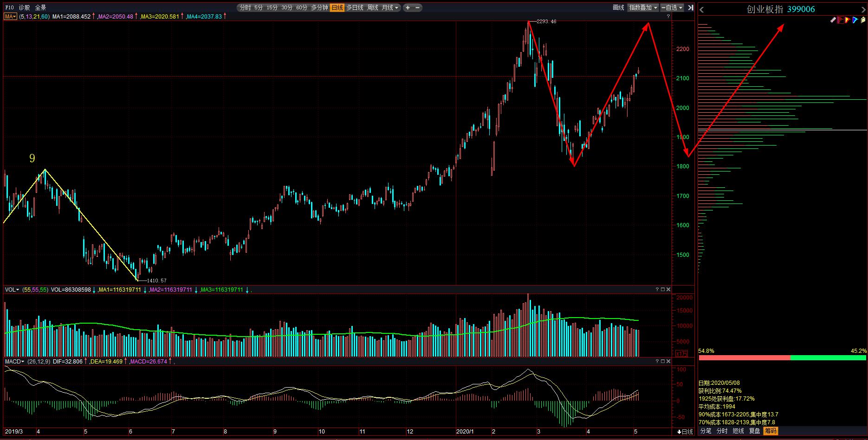Viewport: 868px width, 440px height.
Task: Click the 90%成本1673-2205 line
Action: coord(738,414)
